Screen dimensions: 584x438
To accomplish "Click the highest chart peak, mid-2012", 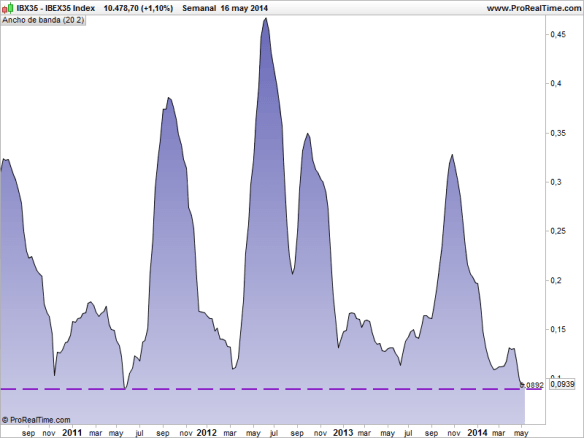I will click(x=265, y=19).
